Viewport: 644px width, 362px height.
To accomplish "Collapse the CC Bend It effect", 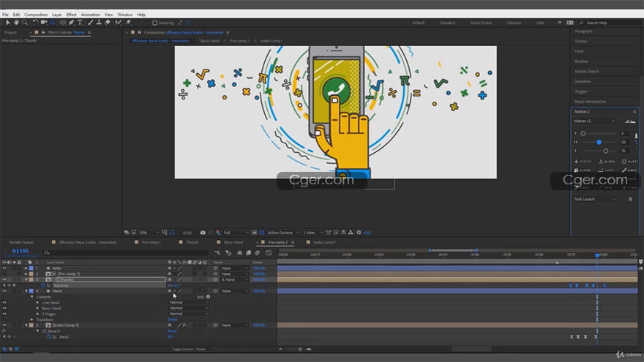I will pyautogui.click(x=38, y=331).
